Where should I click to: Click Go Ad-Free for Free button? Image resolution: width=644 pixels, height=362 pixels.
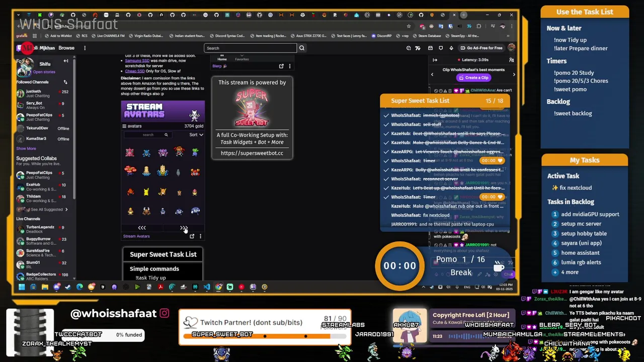pos(481,48)
